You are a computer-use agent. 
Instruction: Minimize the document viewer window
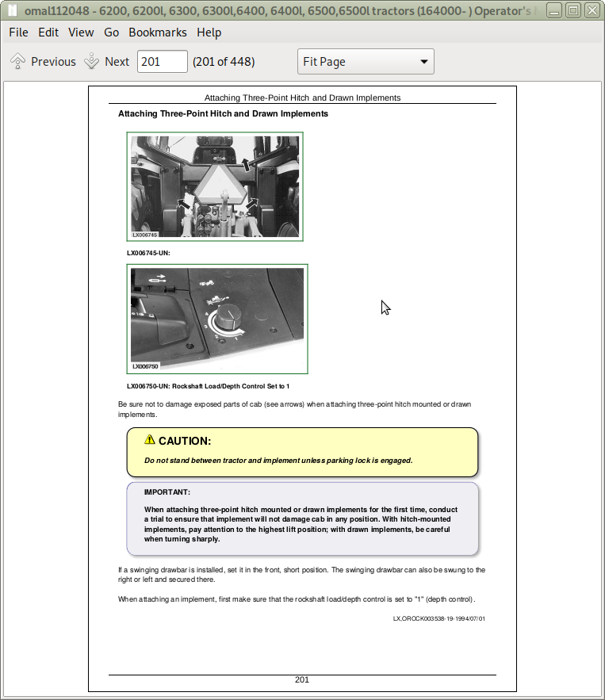pyautogui.click(x=554, y=10)
